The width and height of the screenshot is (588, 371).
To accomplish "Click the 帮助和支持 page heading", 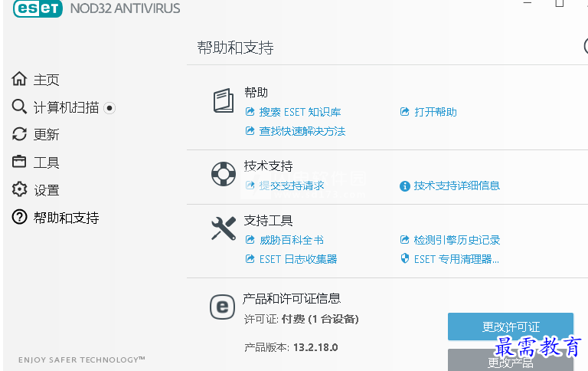I will pyautogui.click(x=236, y=48).
